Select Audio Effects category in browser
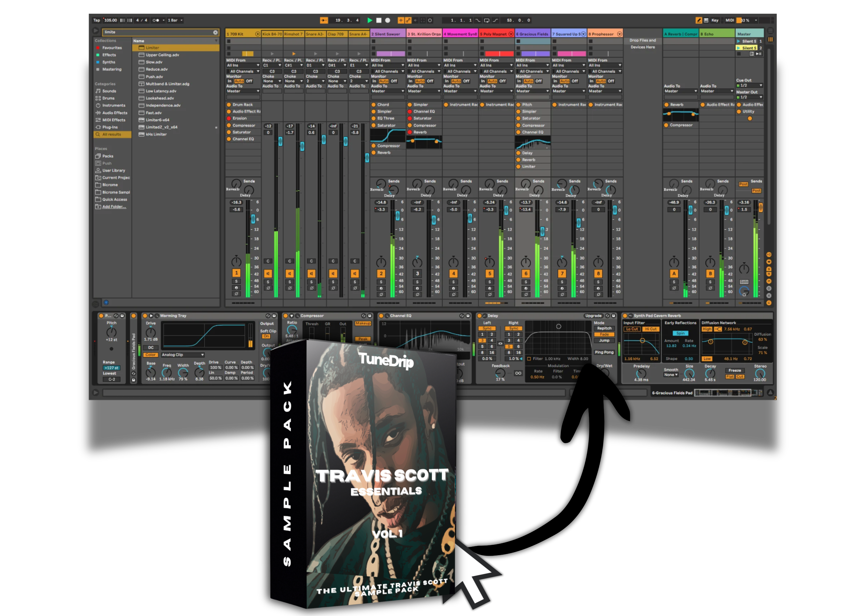The width and height of the screenshot is (865, 616). point(114,113)
